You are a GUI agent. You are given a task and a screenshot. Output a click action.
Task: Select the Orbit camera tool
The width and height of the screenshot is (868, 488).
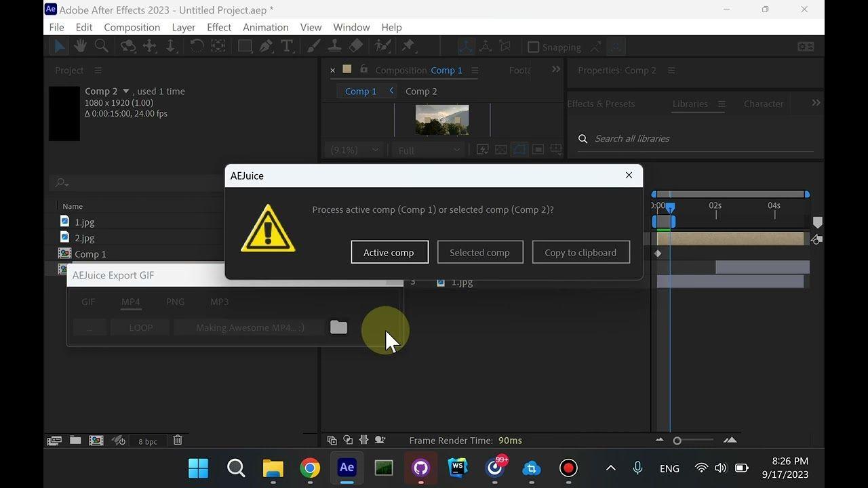click(127, 46)
